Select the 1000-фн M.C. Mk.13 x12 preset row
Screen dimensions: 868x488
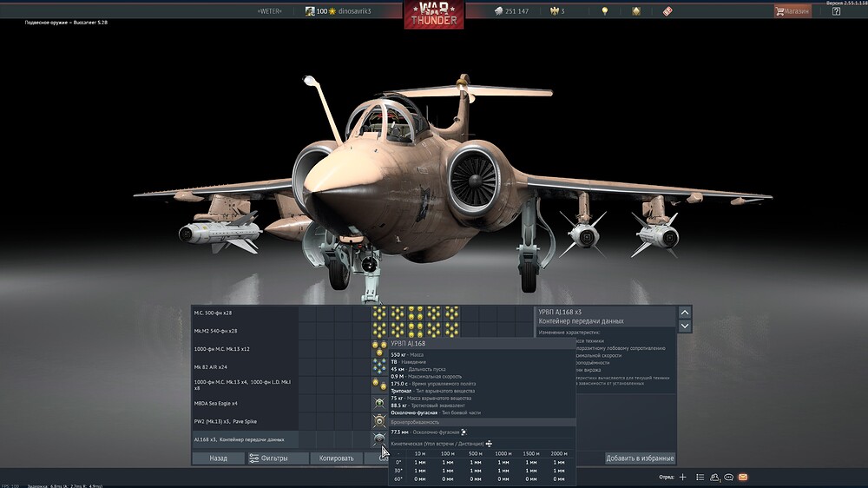(x=245, y=349)
